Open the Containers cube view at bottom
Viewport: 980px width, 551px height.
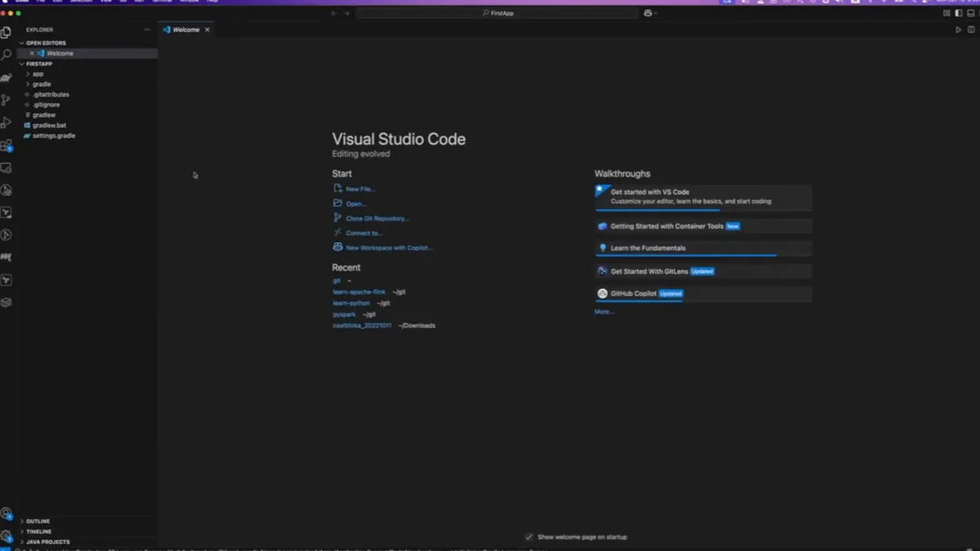click(6, 302)
